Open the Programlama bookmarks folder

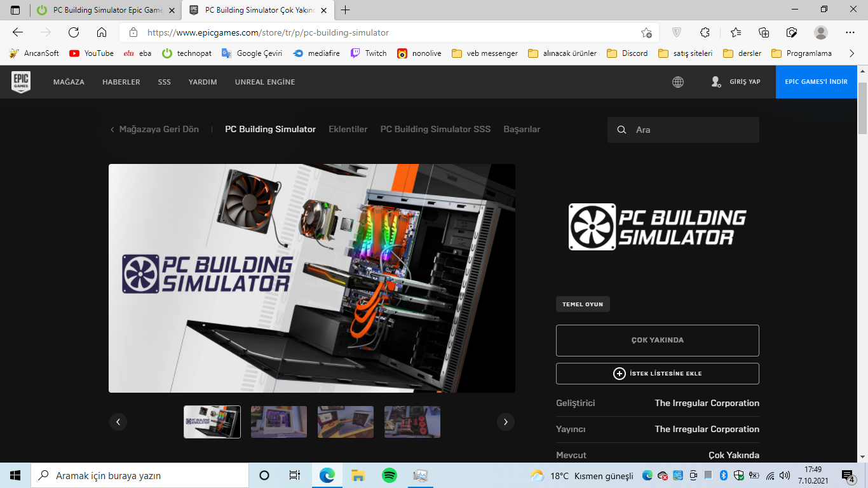coord(801,53)
